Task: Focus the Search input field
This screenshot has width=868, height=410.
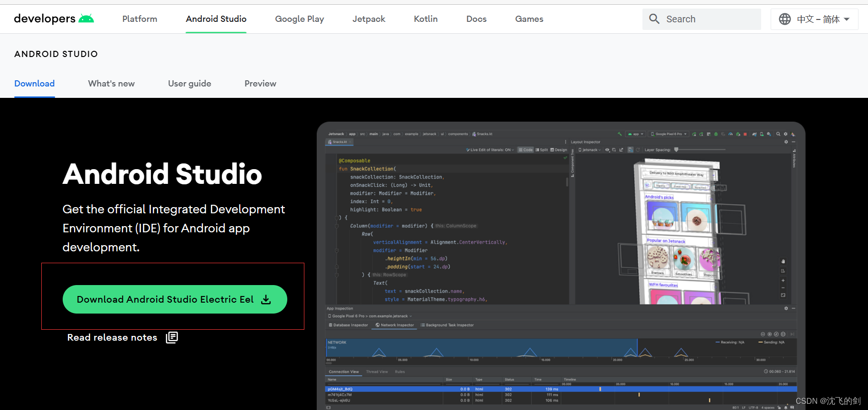Action: click(702, 19)
